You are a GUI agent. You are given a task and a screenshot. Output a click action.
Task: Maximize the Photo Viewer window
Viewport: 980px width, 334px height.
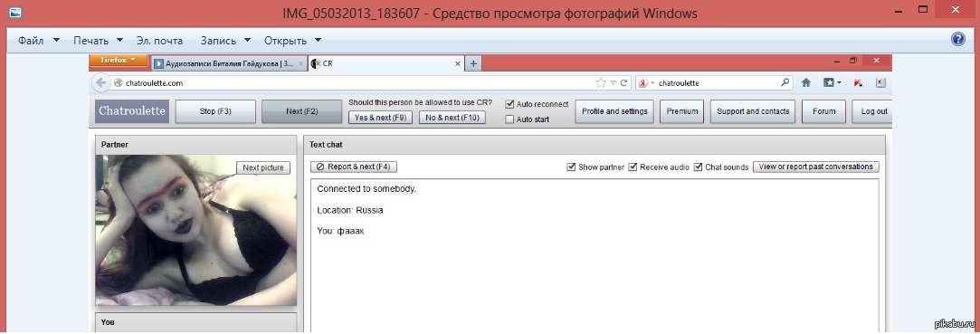coord(922,9)
